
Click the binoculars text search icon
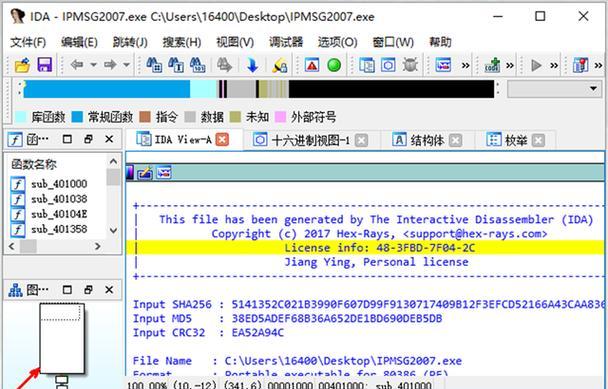[176, 65]
